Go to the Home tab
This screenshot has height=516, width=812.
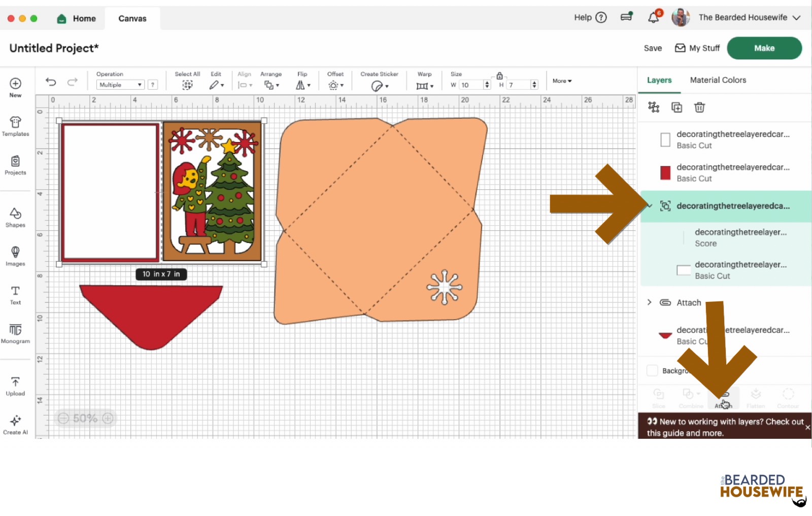(77, 19)
